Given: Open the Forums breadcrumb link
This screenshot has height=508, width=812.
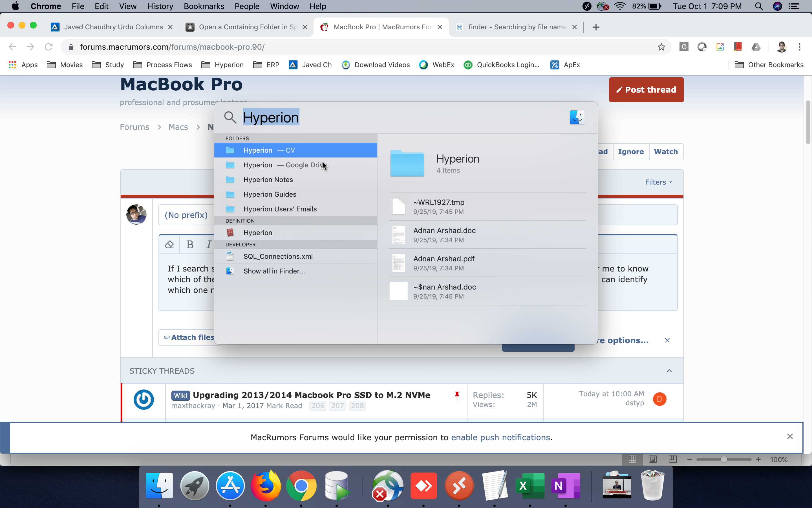Looking at the screenshot, I should click(x=134, y=127).
